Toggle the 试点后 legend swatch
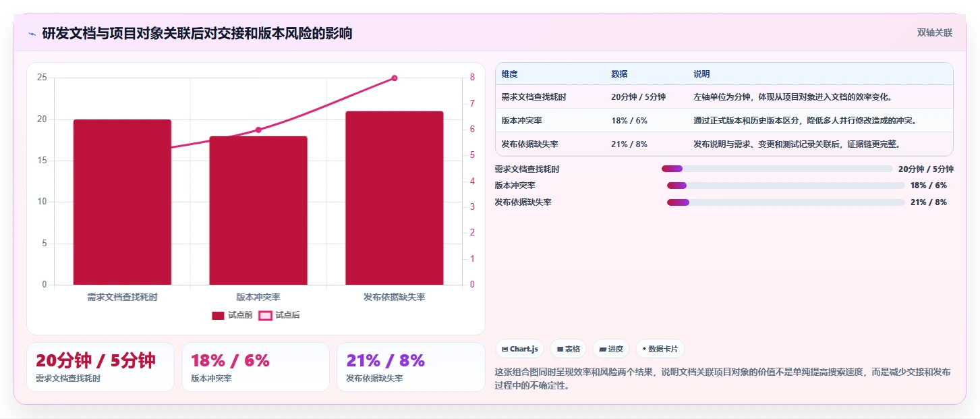 click(265, 315)
